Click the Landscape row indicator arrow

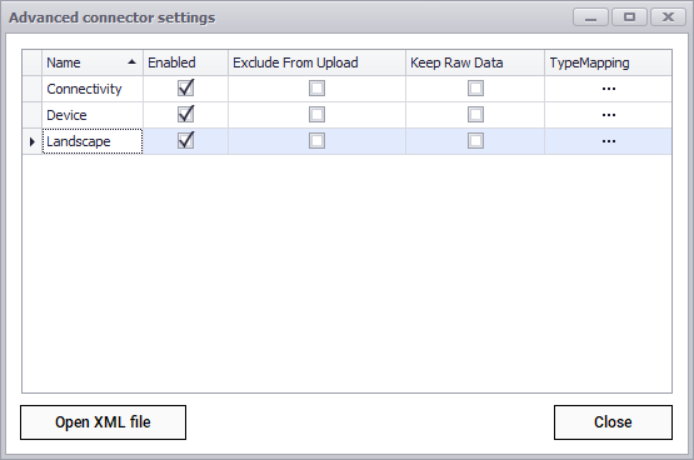click(x=32, y=142)
